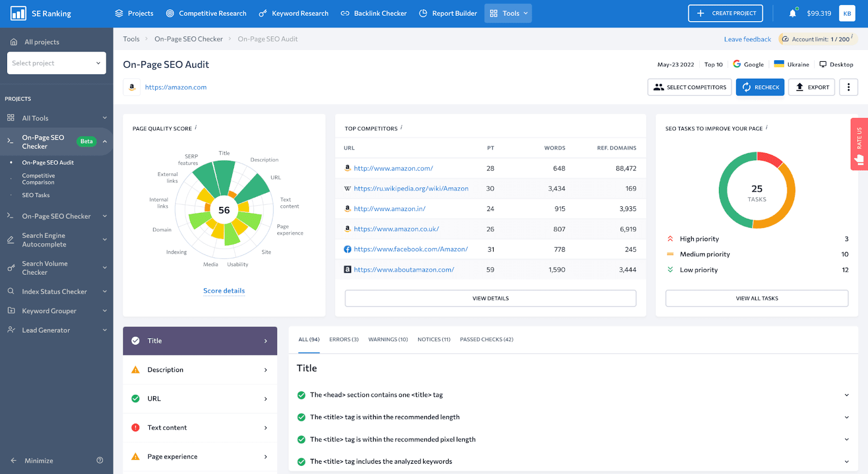Click the Select Competitors button
This screenshot has width=868, height=474.
[690, 87]
